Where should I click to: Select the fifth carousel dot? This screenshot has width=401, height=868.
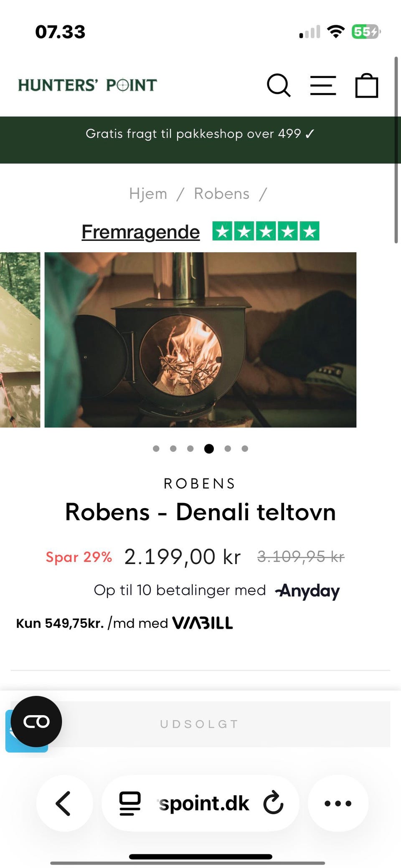(x=228, y=449)
